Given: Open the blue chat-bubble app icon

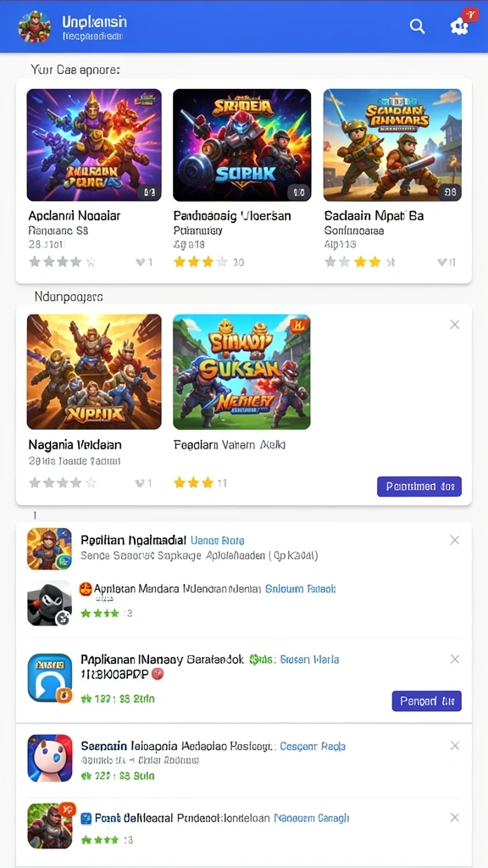Looking at the screenshot, I should pos(50,677).
